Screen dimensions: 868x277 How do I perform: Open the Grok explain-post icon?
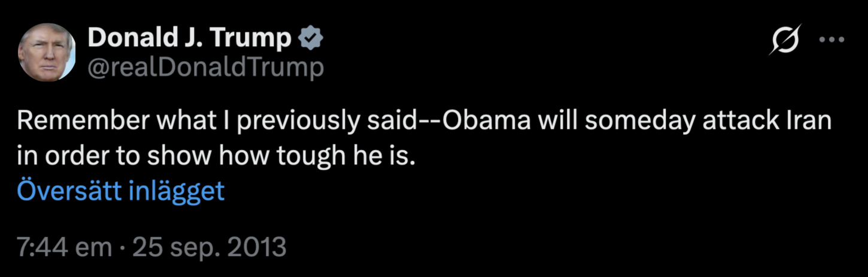[785, 41]
